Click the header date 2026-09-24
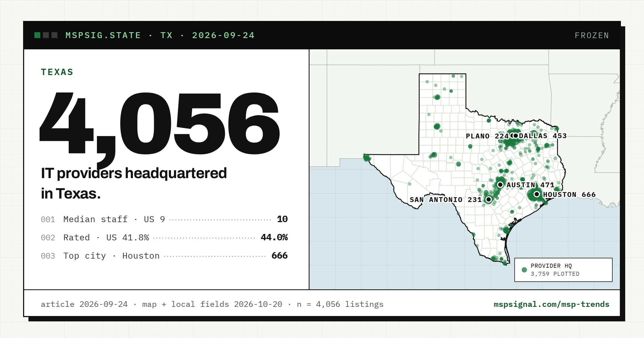The height and width of the screenshot is (338, 644). pos(223,35)
